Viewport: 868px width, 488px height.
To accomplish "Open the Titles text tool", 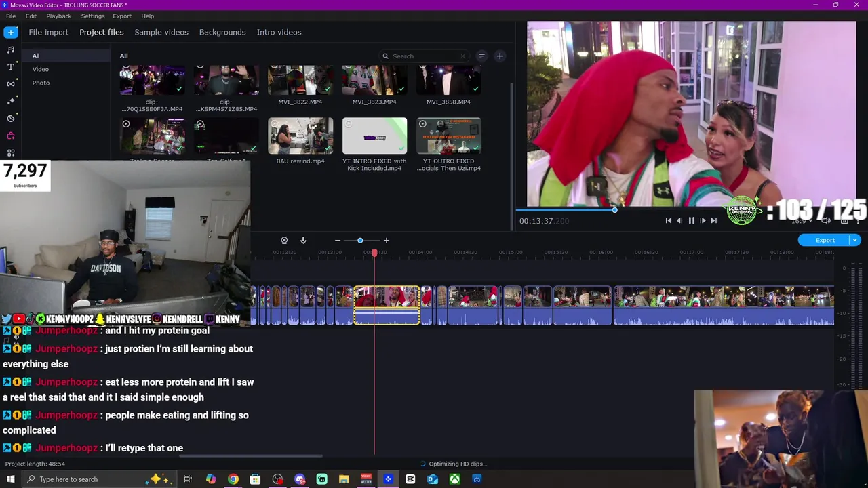I will pos(11,66).
